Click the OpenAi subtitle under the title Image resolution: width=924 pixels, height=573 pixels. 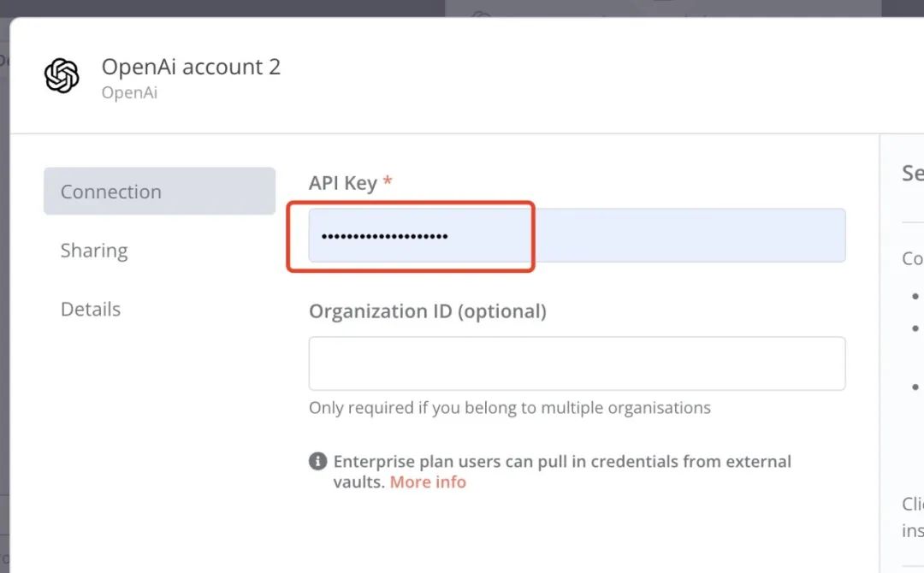(x=129, y=92)
